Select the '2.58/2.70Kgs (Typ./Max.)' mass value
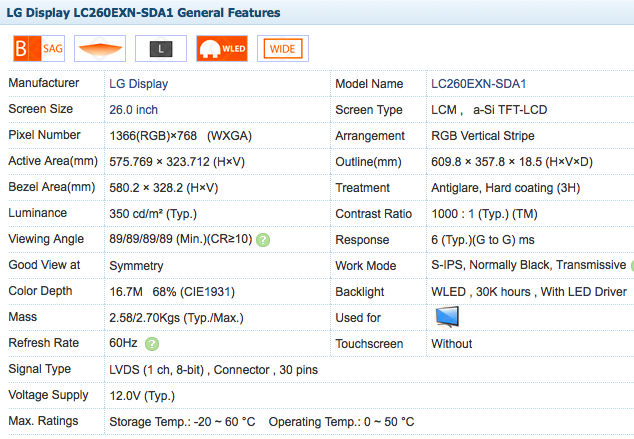The width and height of the screenshot is (634, 439). [x=176, y=318]
